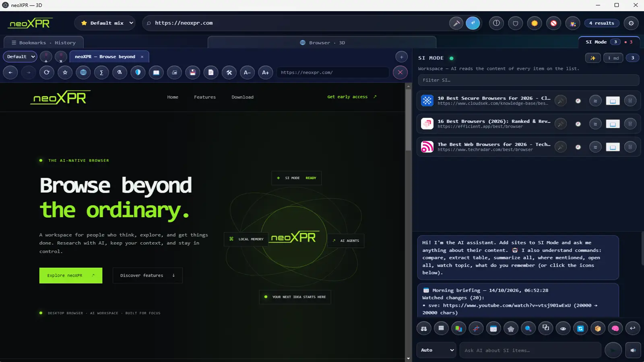
Task: Increase text size with the A+ button
Action: (x=266, y=72)
